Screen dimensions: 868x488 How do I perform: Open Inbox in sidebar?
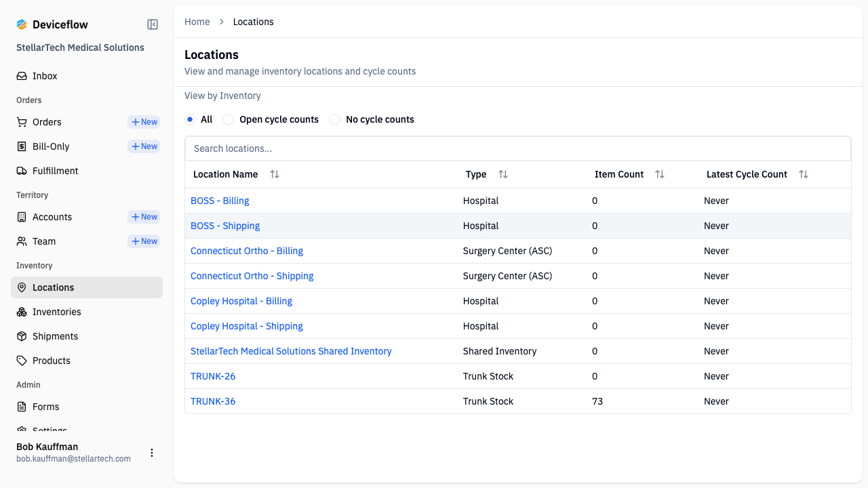(x=87, y=76)
